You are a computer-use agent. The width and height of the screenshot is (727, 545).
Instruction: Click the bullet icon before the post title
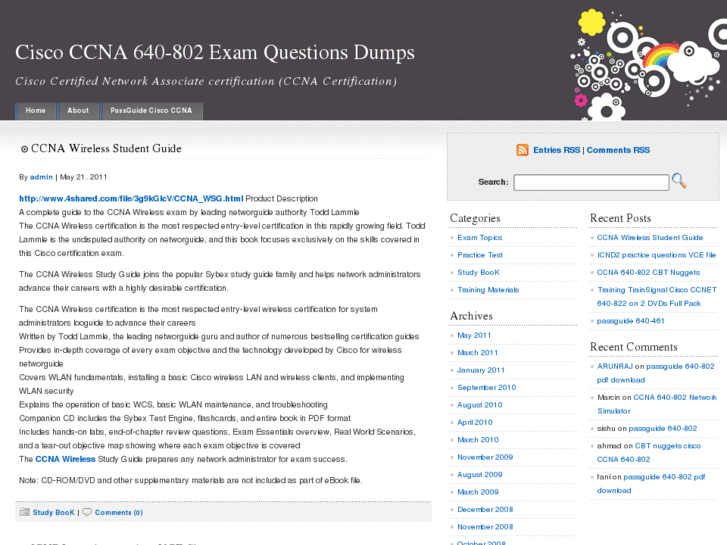(x=25, y=149)
